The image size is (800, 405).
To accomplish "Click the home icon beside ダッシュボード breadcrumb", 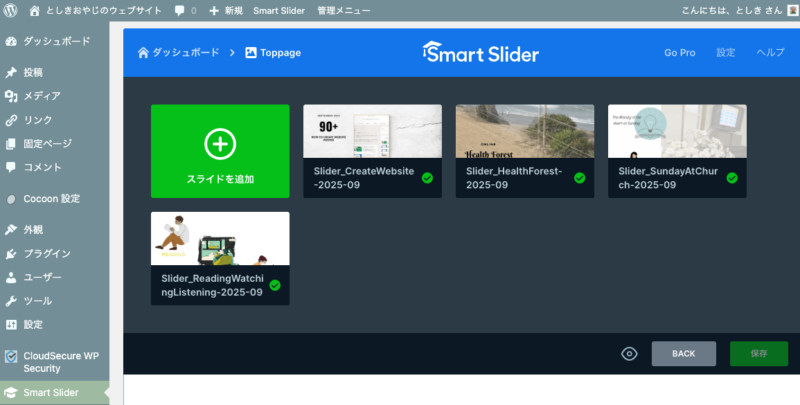I will coord(143,52).
